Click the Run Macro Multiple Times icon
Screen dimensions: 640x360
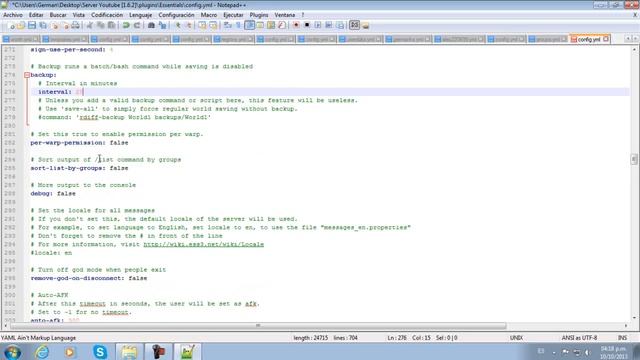(x=329, y=25)
